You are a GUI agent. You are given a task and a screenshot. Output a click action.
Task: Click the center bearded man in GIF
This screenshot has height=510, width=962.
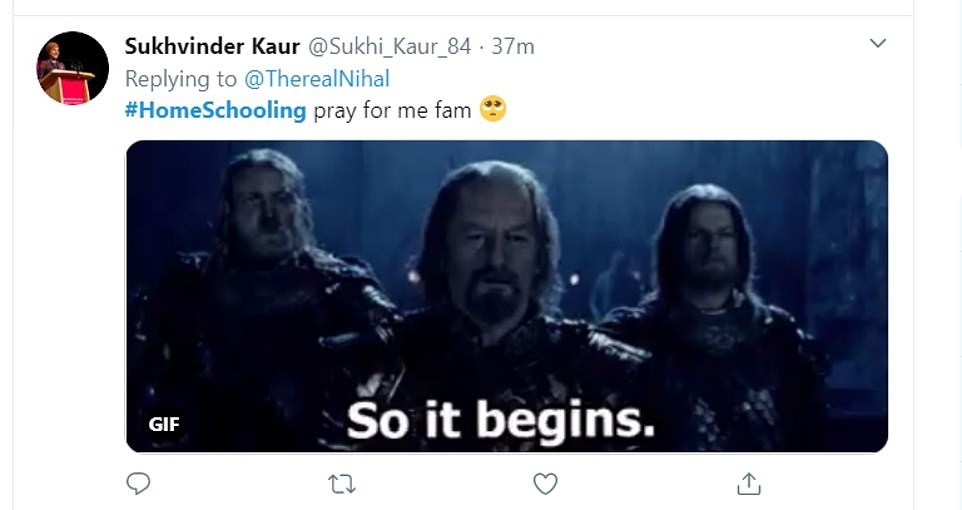[x=490, y=260]
